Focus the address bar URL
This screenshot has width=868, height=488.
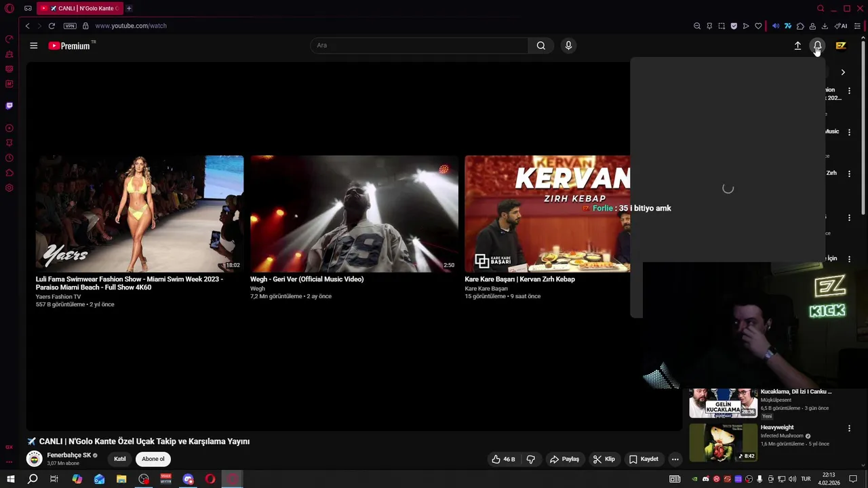point(131,26)
